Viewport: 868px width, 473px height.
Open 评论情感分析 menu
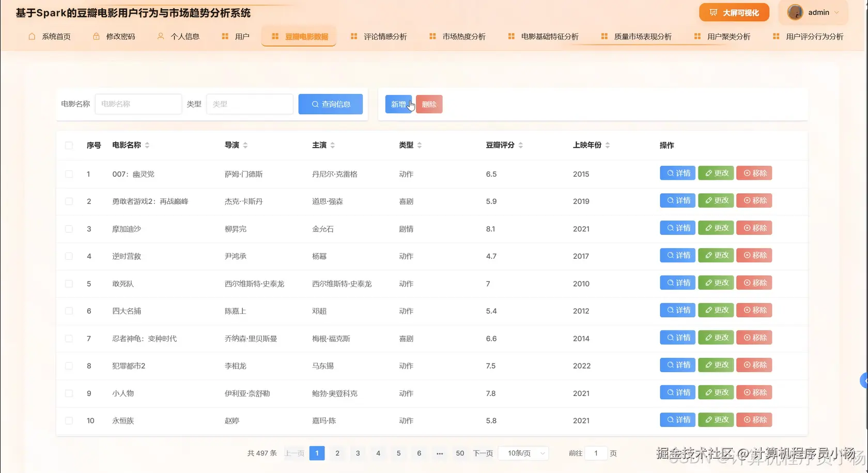(379, 37)
